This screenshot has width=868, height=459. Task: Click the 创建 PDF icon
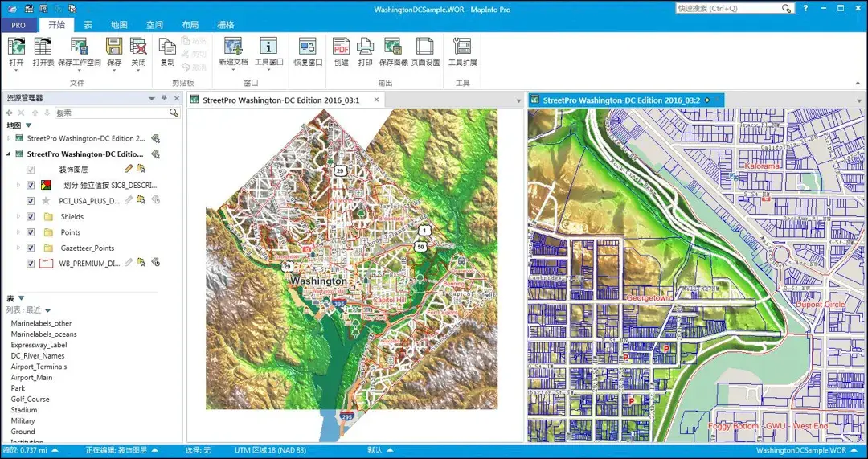click(x=341, y=47)
